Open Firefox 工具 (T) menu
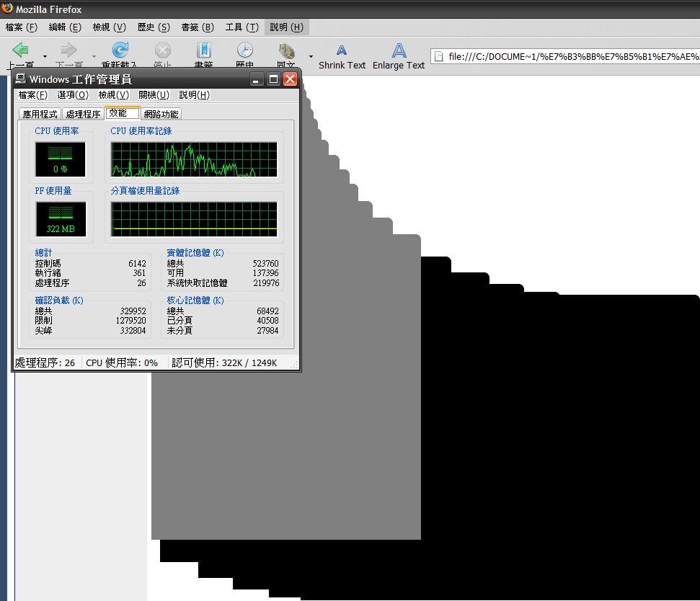The width and height of the screenshot is (700, 601). click(242, 27)
